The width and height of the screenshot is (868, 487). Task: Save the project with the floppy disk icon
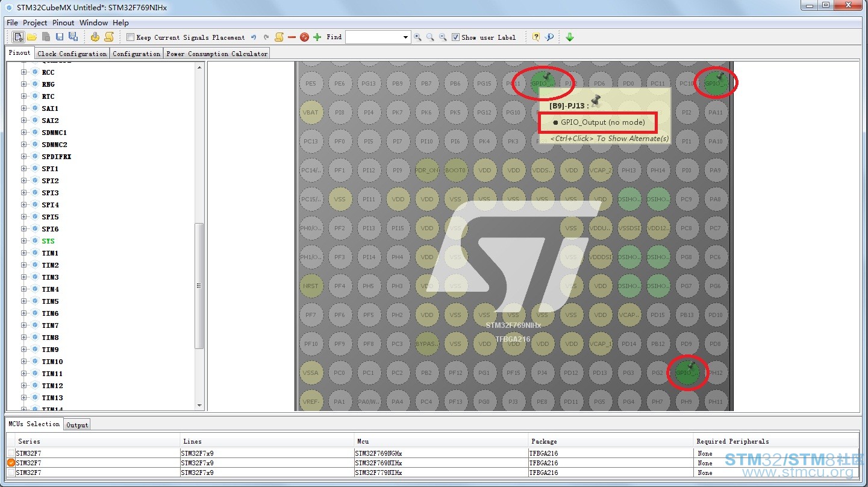click(60, 37)
